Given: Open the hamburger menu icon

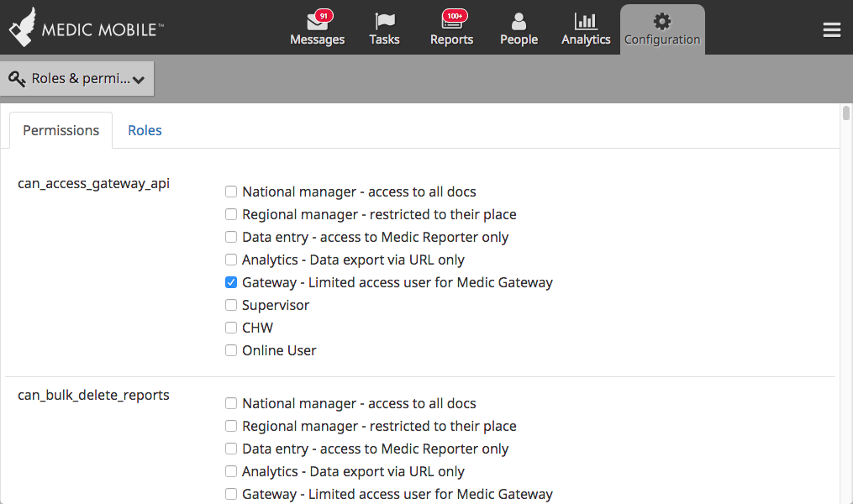Looking at the screenshot, I should [x=832, y=30].
